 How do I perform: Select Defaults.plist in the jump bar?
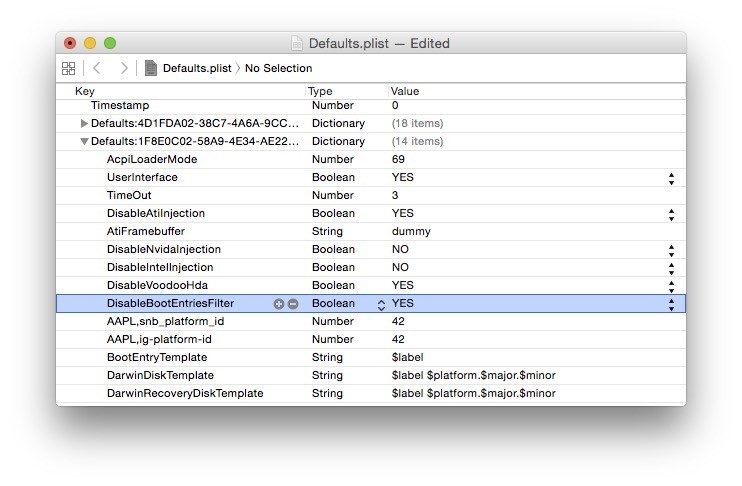coord(196,68)
